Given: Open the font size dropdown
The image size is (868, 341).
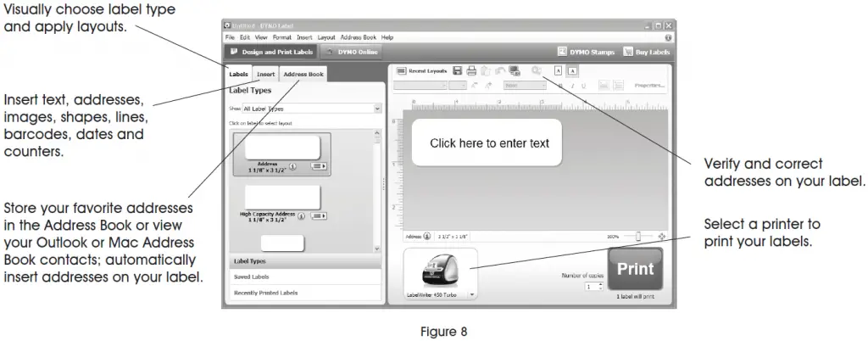Looking at the screenshot, I should click(457, 86).
